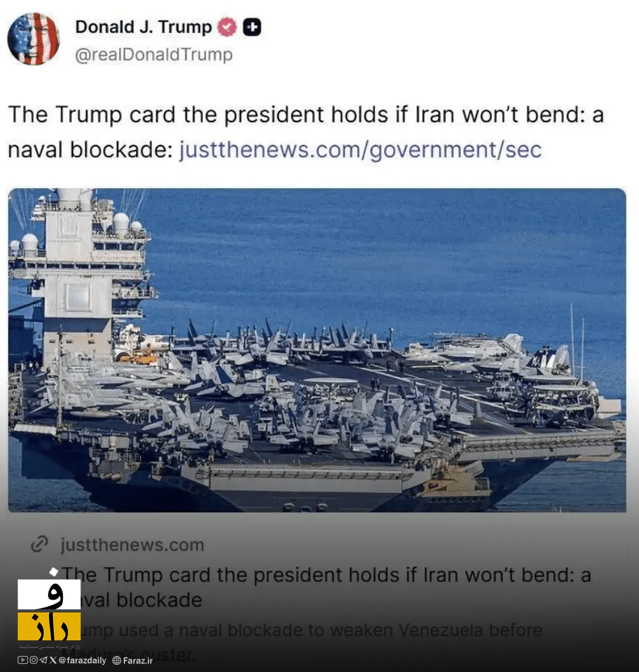Click the red verified checkmark badge
This screenshot has height=672, width=639.
tap(228, 27)
